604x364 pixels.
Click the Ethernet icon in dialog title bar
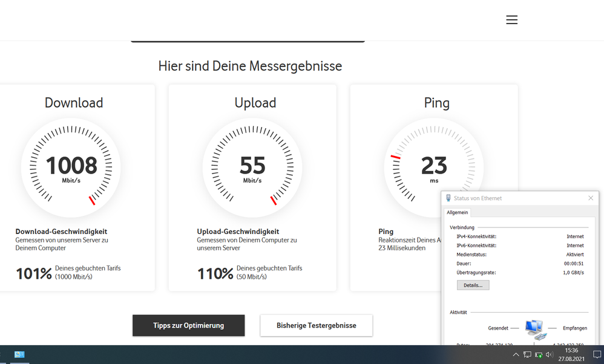pyautogui.click(x=448, y=198)
